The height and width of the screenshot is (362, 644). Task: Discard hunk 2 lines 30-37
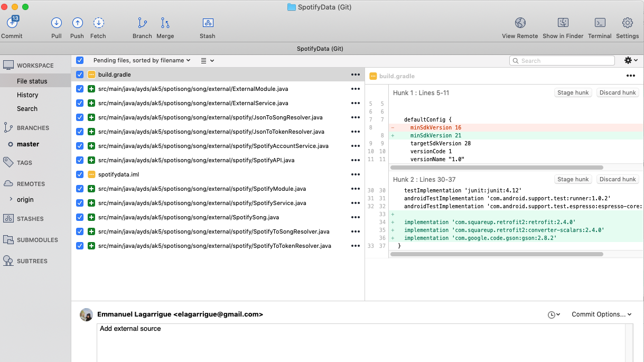coord(618,179)
